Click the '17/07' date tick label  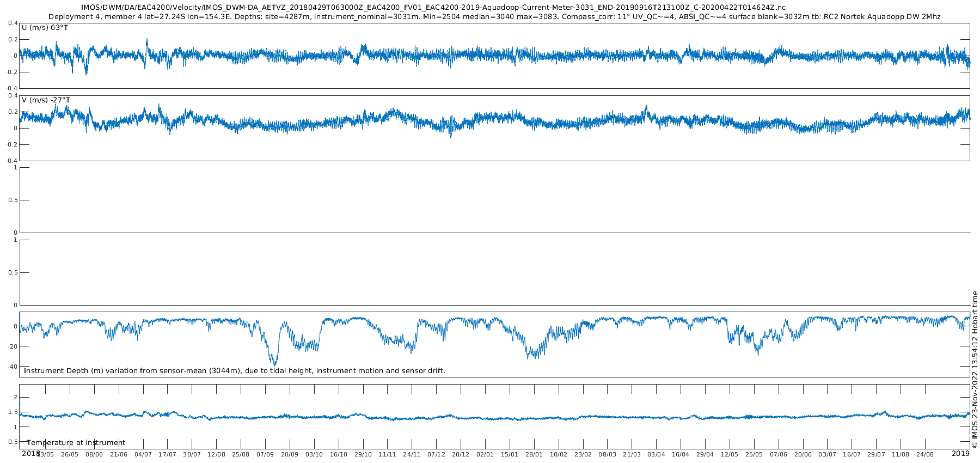click(x=168, y=454)
